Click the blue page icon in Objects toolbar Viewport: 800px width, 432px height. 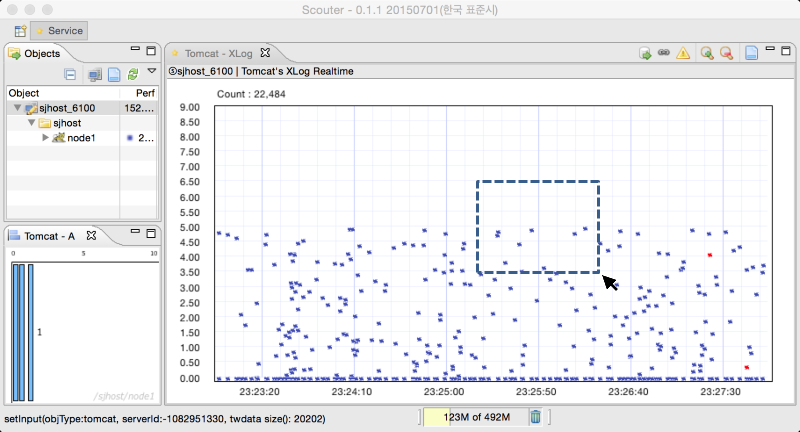coord(114,74)
